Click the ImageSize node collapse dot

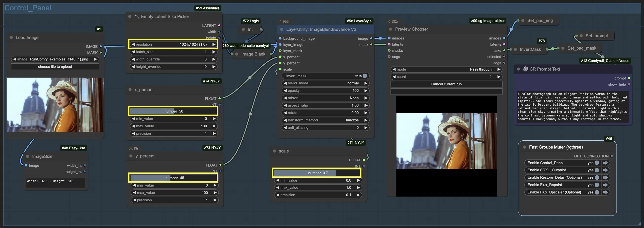[28, 156]
